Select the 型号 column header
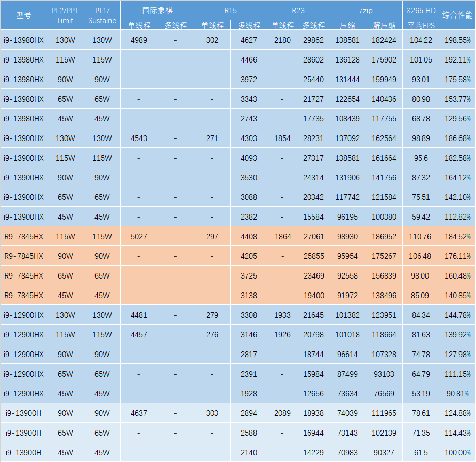 (x=24, y=15)
